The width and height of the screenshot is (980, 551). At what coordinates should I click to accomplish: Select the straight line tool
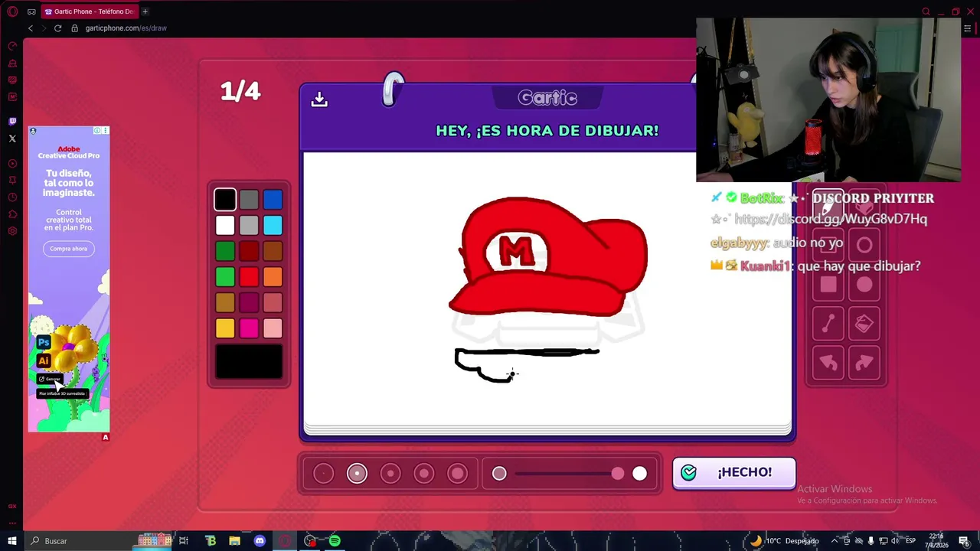point(828,324)
